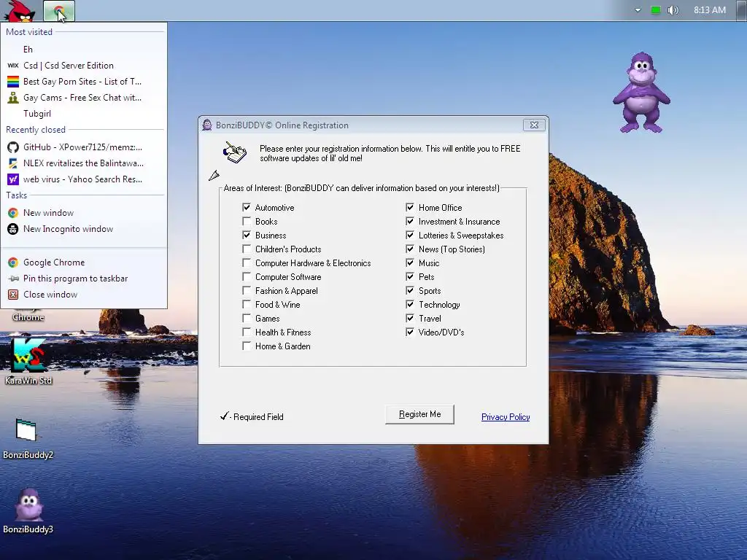Image resolution: width=747 pixels, height=560 pixels.
Task: Open BonziBuddy3 desktop icon
Action: (28, 510)
